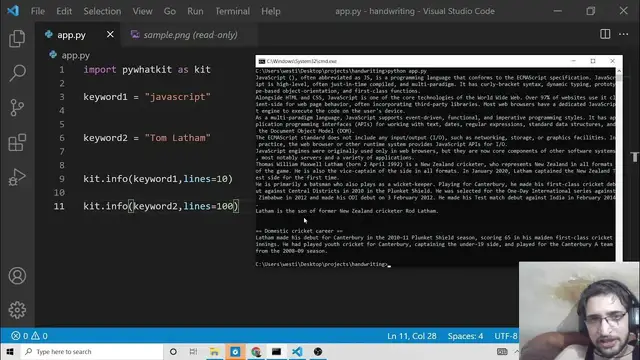Image resolution: width=640 pixels, height=360 pixels.
Task: Click keyword2 variable on line 6
Action: 105,138
